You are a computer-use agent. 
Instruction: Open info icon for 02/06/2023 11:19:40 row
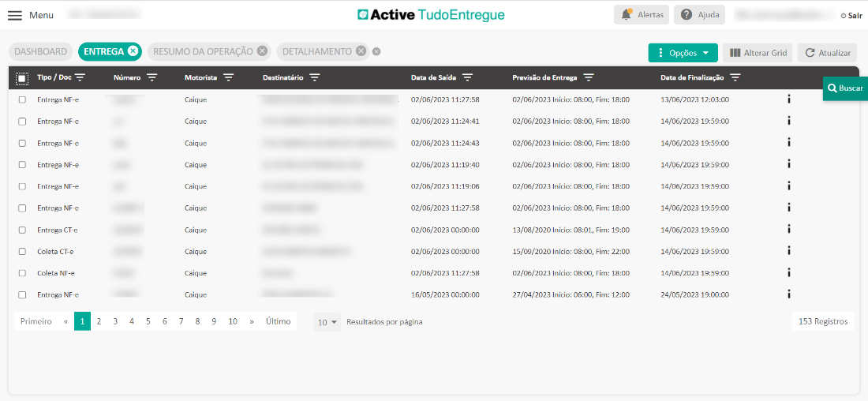click(x=789, y=164)
